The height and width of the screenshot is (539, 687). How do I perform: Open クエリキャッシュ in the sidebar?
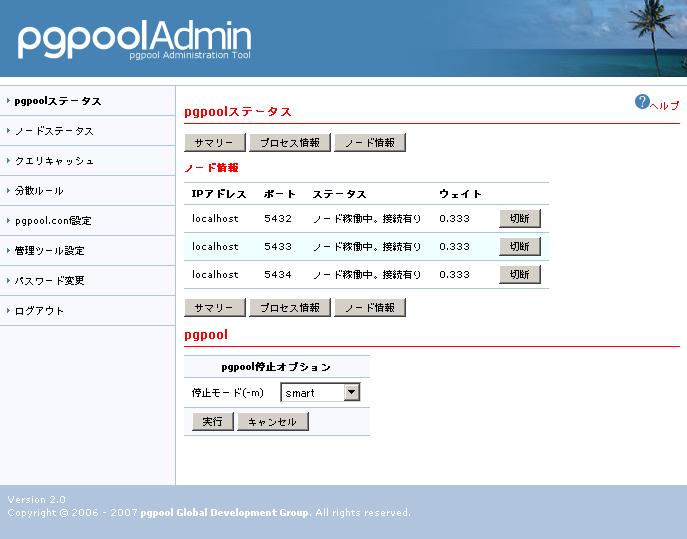54,161
